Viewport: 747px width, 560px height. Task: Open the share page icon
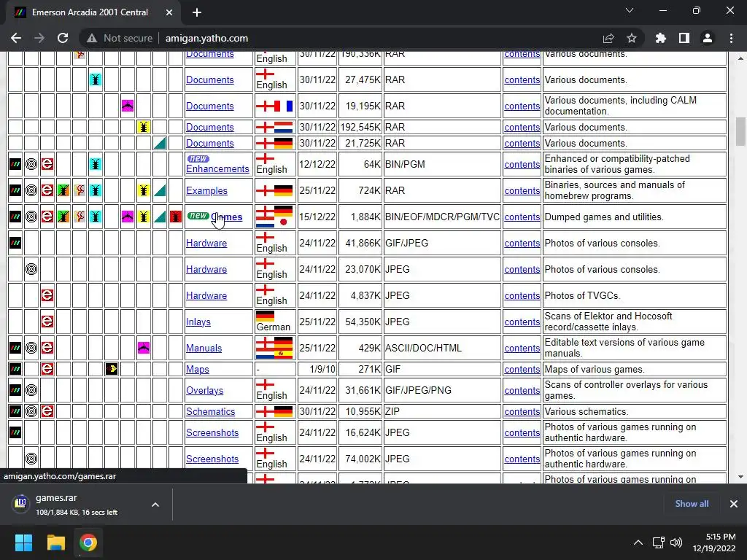point(608,38)
